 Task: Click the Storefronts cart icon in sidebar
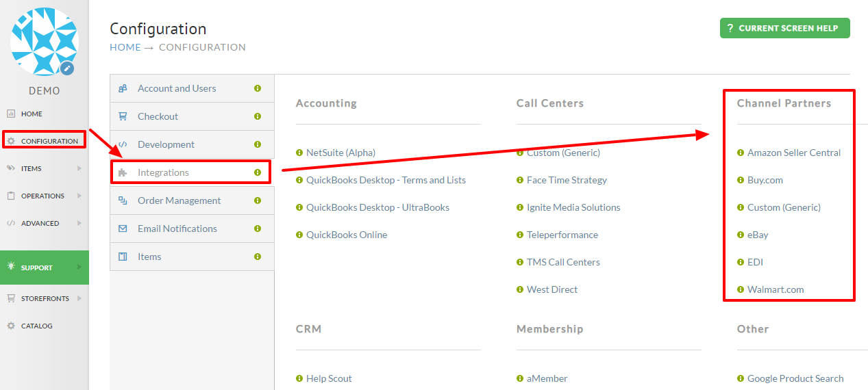click(x=11, y=298)
